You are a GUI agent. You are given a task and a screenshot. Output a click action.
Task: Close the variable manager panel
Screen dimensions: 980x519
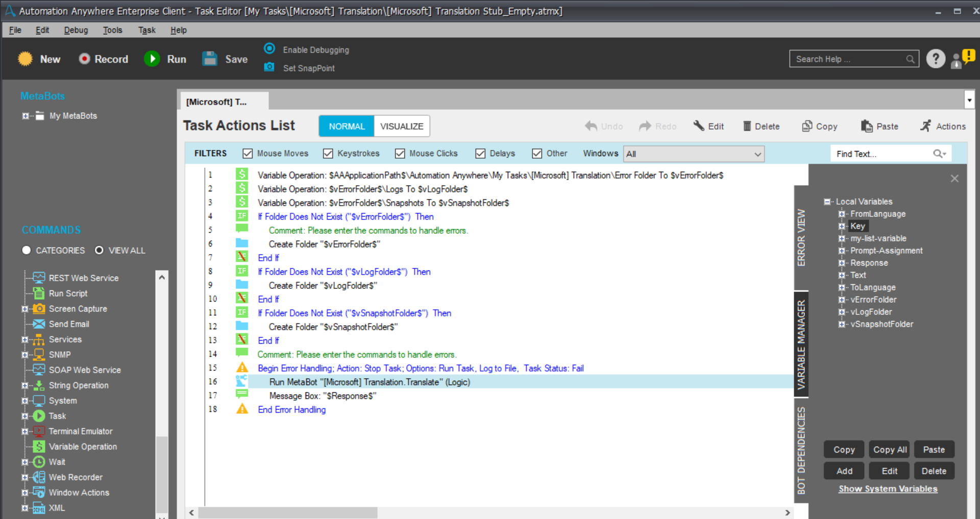pyautogui.click(x=954, y=178)
